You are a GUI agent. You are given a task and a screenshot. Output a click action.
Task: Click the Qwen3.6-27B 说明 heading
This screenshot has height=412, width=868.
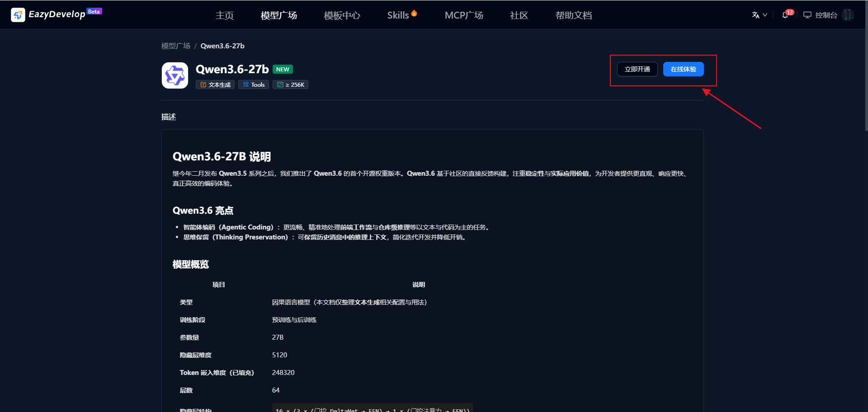pyautogui.click(x=222, y=156)
